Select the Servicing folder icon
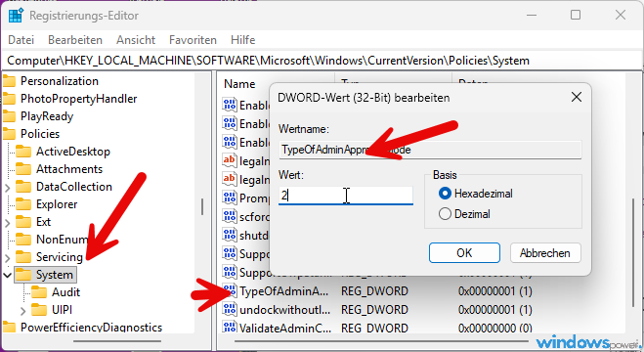Image resolution: width=644 pixels, height=352 pixels. tap(23, 257)
